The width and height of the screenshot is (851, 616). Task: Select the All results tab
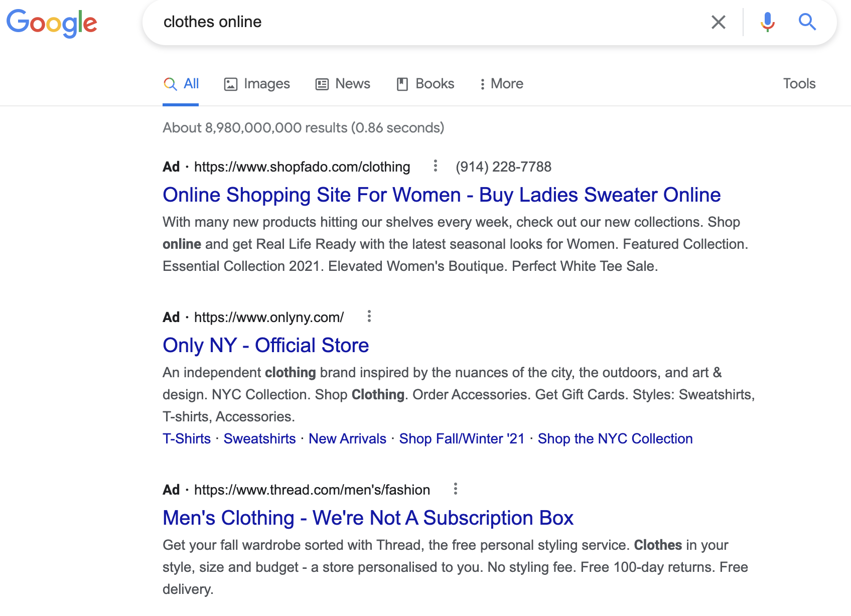(x=181, y=84)
